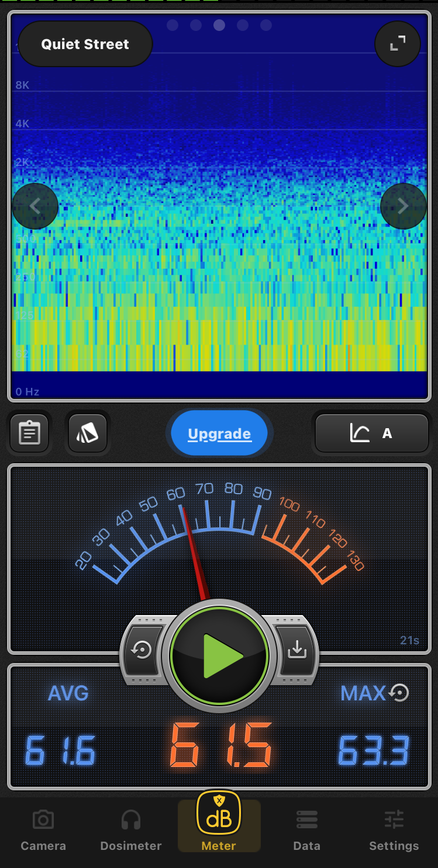Select the first page indicator dot
This screenshot has width=438, height=868.
173,25
